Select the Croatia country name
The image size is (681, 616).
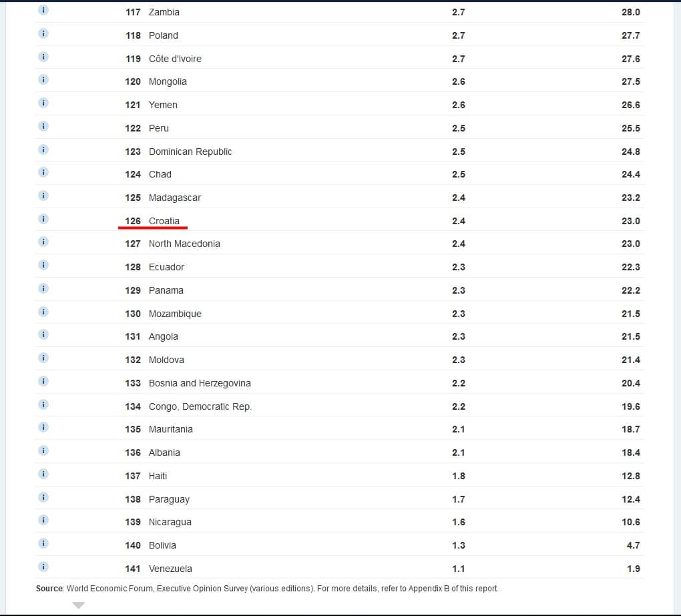point(164,221)
